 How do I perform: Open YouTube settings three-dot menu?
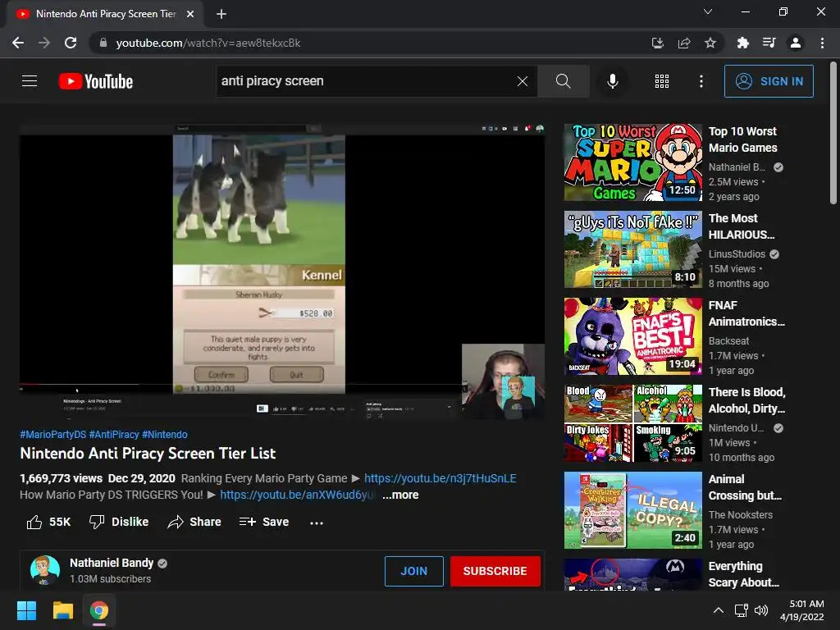click(x=701, y=81)
